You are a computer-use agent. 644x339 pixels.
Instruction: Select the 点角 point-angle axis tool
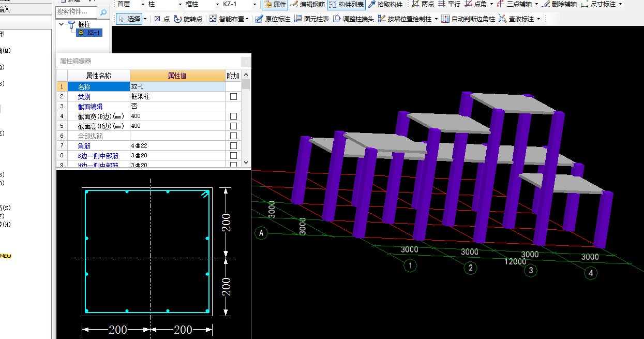(475, 4)
